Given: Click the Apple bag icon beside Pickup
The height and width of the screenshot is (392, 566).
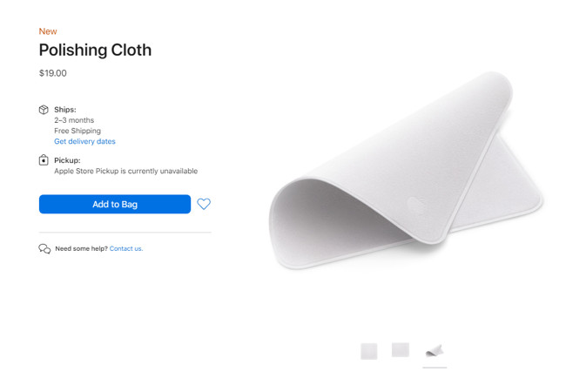Looking at the screenshot, I should pyautogui.click(x=44, y=159).
